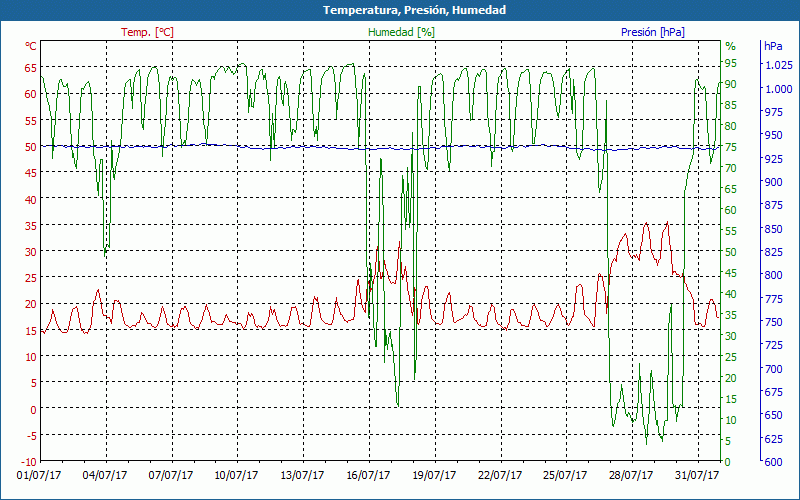Click the '625' value on pressure axis
This screenshot has height=500, width=800.
(773, 438)
